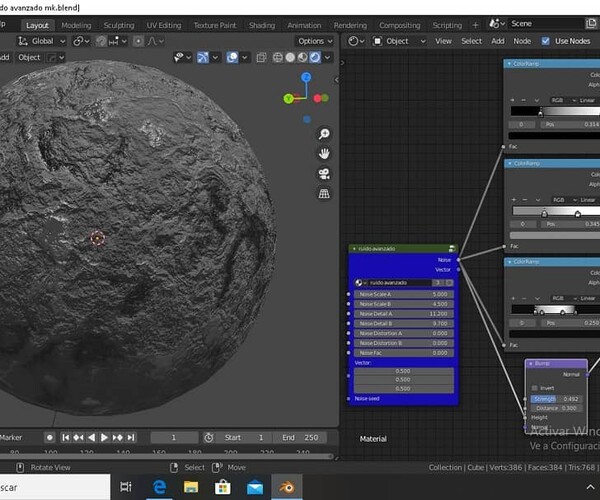The width and height of the screenshot is (600, 500).
Task: Toggle X-ray mode in the viewport header
Action: (262, 57)
